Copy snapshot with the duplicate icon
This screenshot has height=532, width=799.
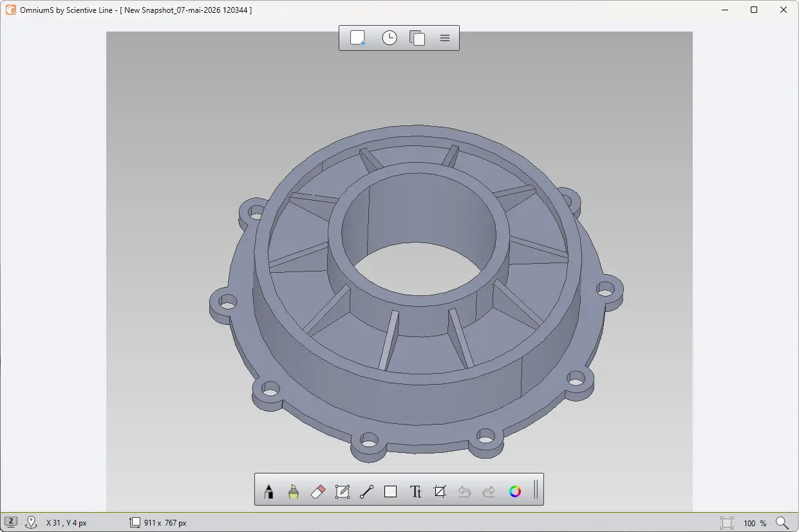pos(417,38)
